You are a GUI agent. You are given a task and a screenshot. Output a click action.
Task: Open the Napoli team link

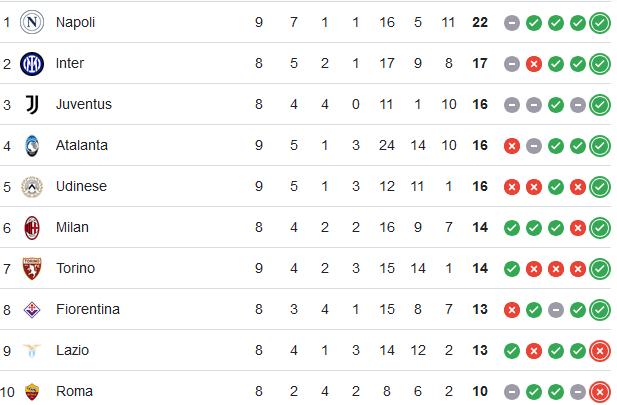75,22
